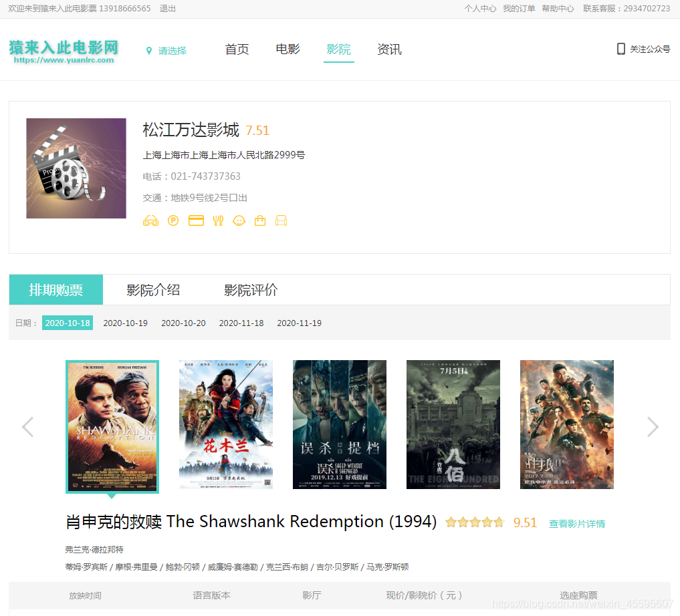Select the 花木兰 Mulan poster

point(226,424)
